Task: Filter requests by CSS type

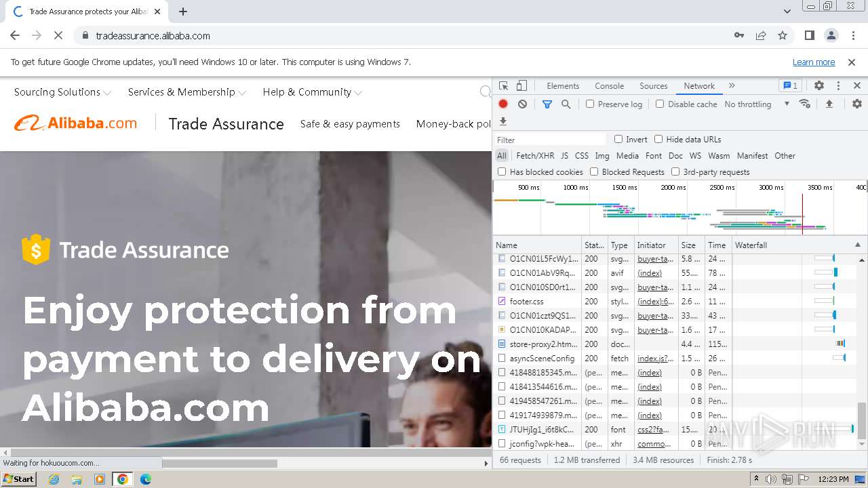Action: pyautogui.click(x=582, y=155)
